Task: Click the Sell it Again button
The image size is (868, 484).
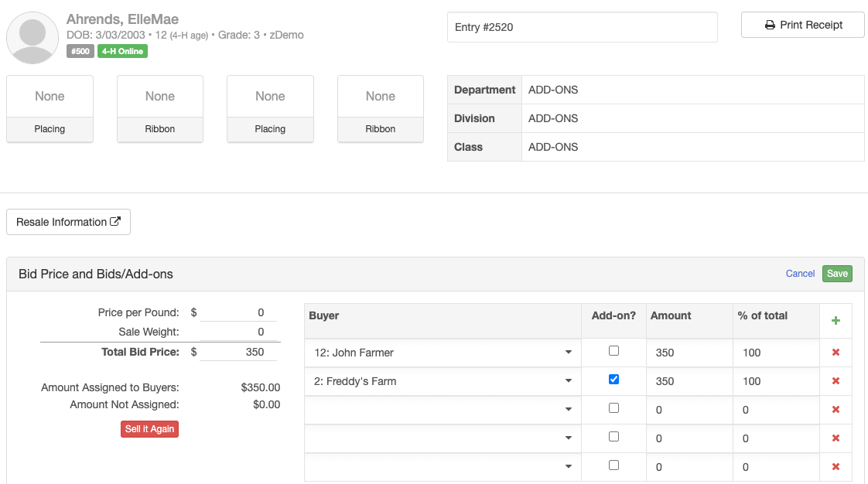Action: [149, 428]
